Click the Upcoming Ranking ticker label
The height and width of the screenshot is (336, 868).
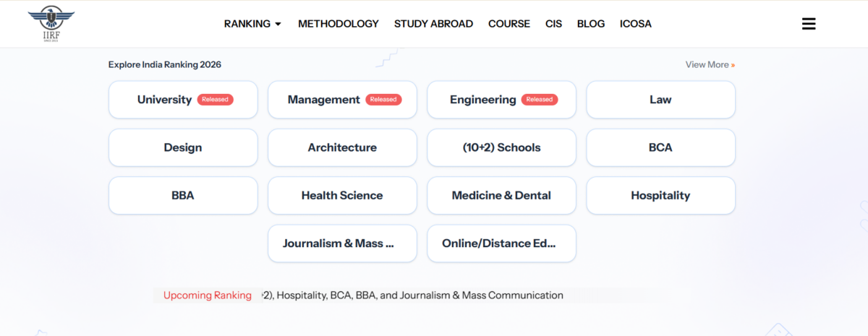pyautogui.click(x=208, y=295)
